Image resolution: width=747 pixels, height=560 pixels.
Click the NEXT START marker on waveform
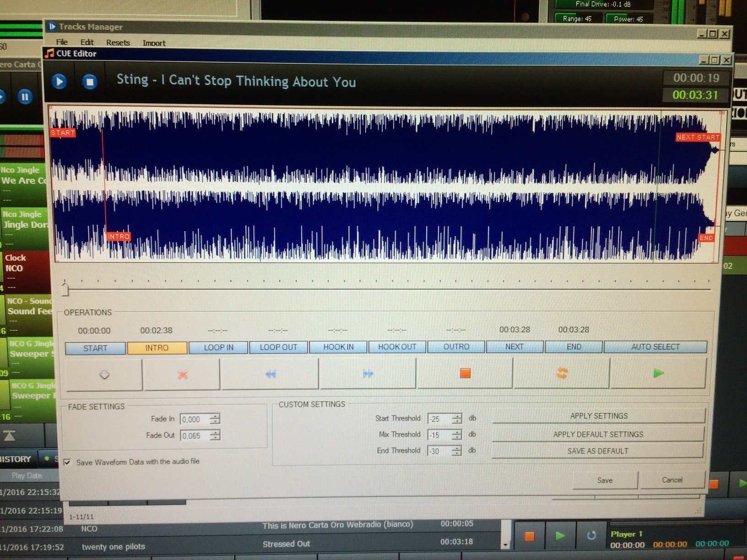coord(698,137)
